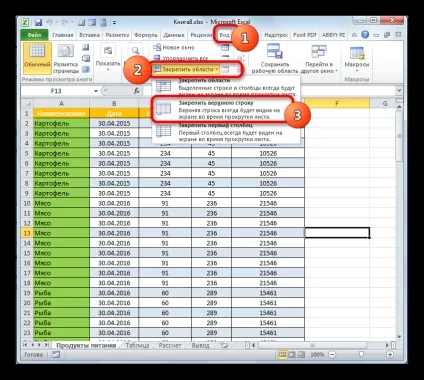Click the Показать ribbon group button
The height and width of the screenshot is (380, 424).
(108, 57)
